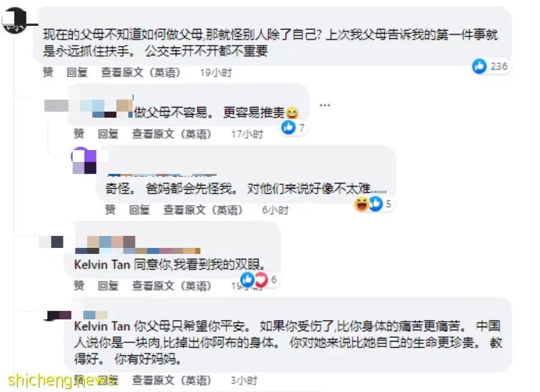540x392 pixels.
Task: Click 6小时 timestamp link
Action: (x=275, y=210)
